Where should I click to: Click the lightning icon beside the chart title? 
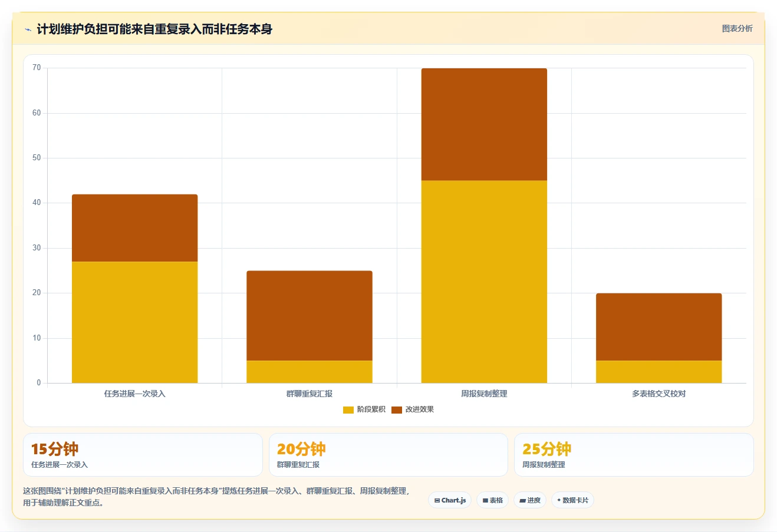[28, 29]
